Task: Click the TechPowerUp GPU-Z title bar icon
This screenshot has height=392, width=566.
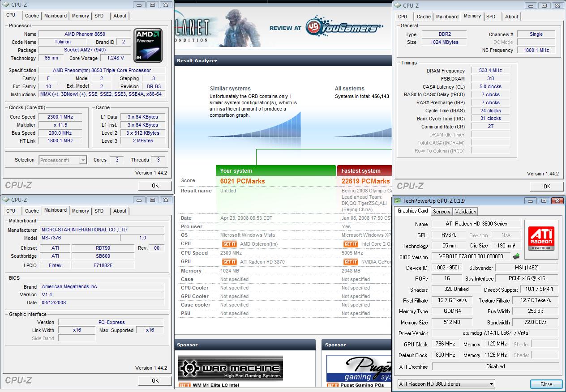Action: pyautogui.click(x=397, y=200)
